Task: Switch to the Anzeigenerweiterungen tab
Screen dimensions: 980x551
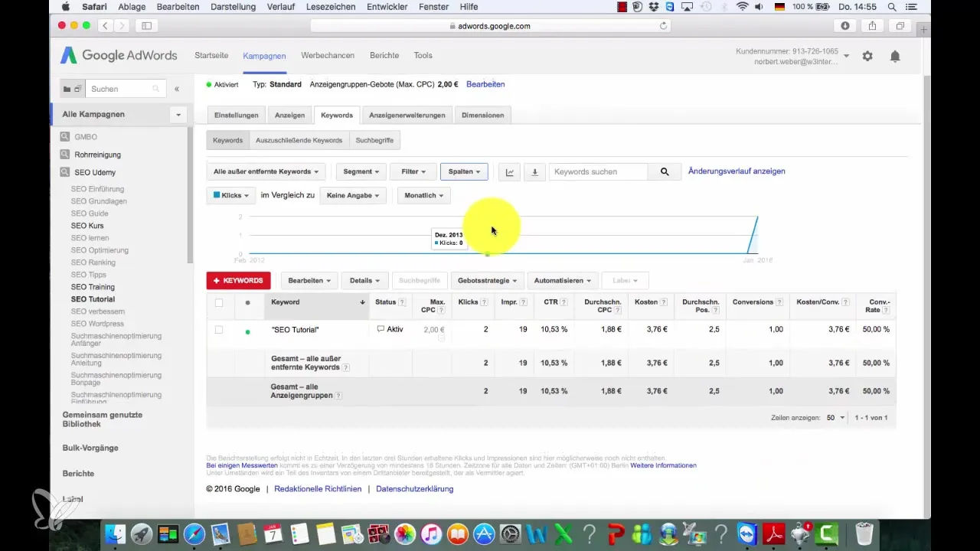Action: (x=407, y=116)
